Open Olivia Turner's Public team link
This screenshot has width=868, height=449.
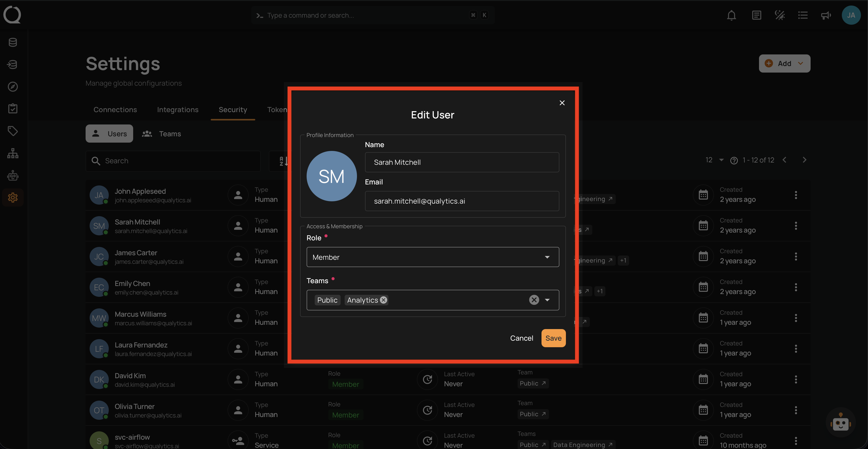533,414
